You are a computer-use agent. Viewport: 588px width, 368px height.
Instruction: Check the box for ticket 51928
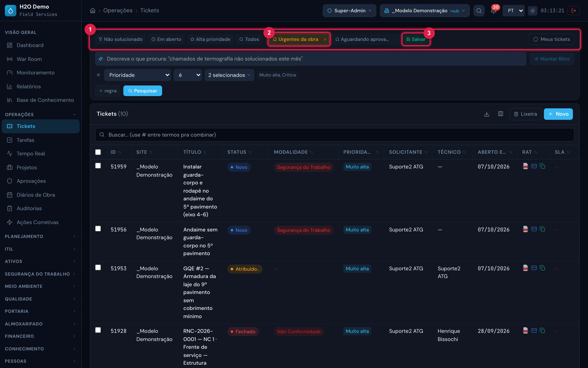(98, 330)
